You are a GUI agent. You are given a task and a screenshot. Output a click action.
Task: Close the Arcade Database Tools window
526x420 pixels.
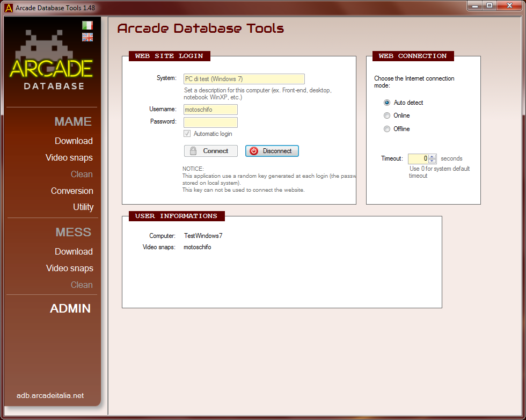(509, 6)
